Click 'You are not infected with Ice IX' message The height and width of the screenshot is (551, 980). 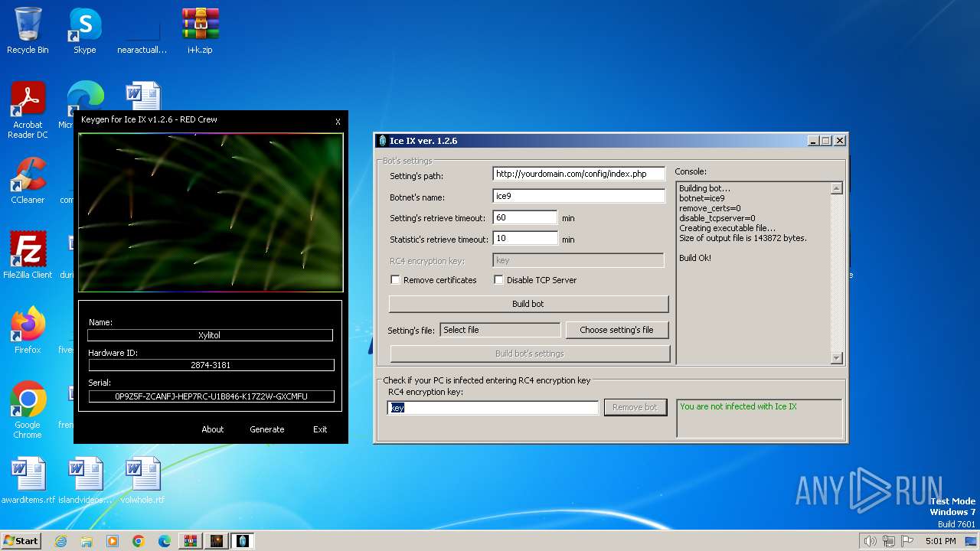(738, 406)
